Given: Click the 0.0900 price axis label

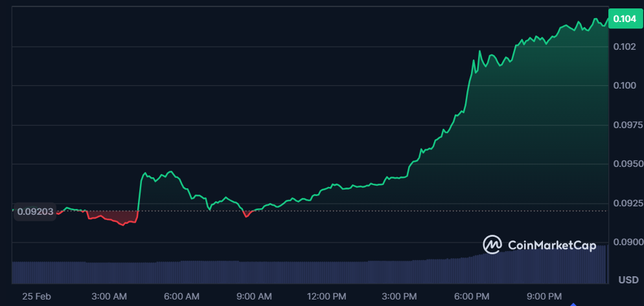Looking at the screenshot, I should click(625, 243).
